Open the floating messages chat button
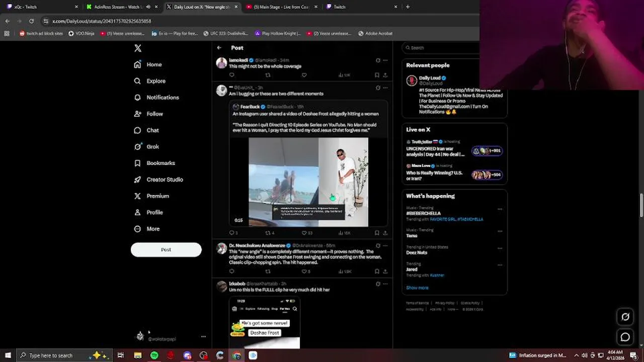This screenshot has width=644, height=362. coord(625,337)
